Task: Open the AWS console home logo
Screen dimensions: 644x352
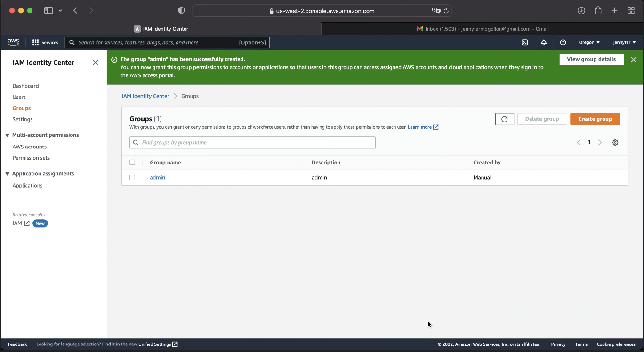Action: (13, 42)
